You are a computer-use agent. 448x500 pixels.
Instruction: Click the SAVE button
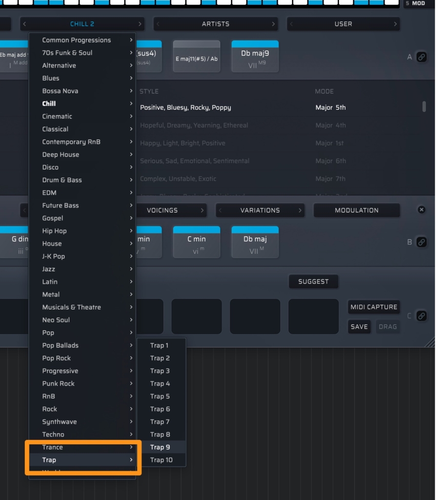[x=359, y=327]
